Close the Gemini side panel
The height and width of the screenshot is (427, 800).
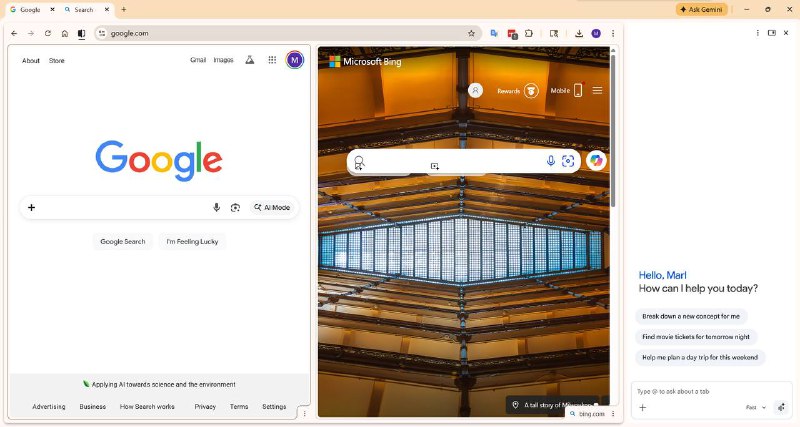pyautogui.click(x=786, y=33)
